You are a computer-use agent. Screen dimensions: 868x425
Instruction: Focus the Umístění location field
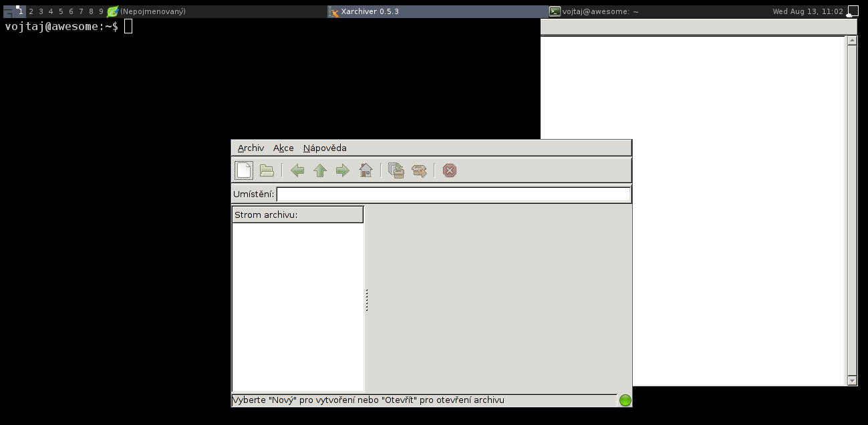[453, 194]
